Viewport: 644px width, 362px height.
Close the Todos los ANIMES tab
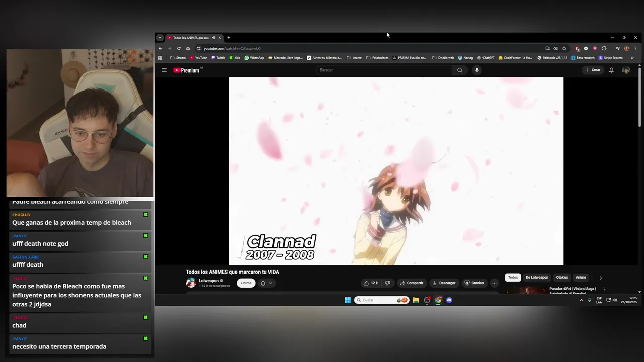[220, 38]
